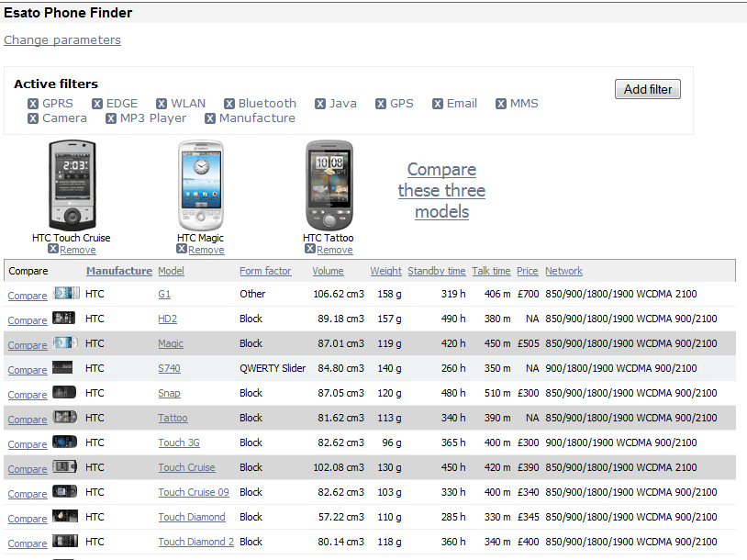Click the HTC Magic phone image
The height and width of the screenshot is (560, 747).
pyautogui.click(x=201, y=185)
